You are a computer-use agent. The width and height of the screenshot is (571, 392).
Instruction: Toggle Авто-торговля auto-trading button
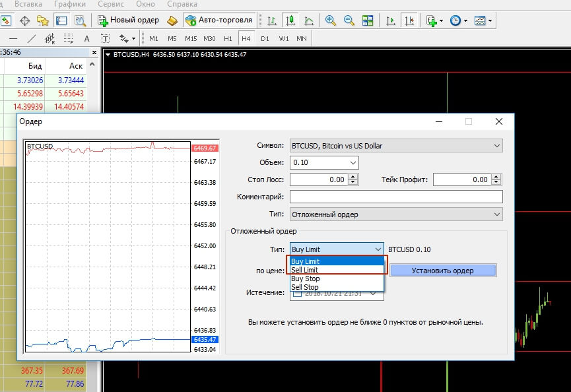tap(218, 20)
